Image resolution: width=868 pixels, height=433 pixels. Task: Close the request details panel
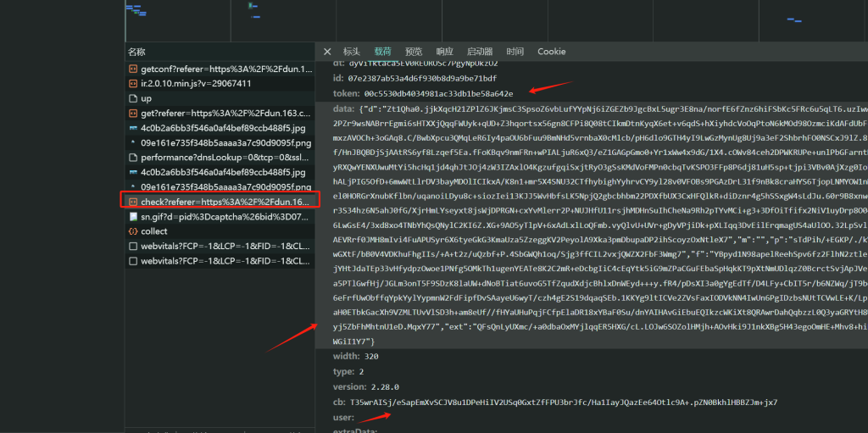tap(327, 52)
